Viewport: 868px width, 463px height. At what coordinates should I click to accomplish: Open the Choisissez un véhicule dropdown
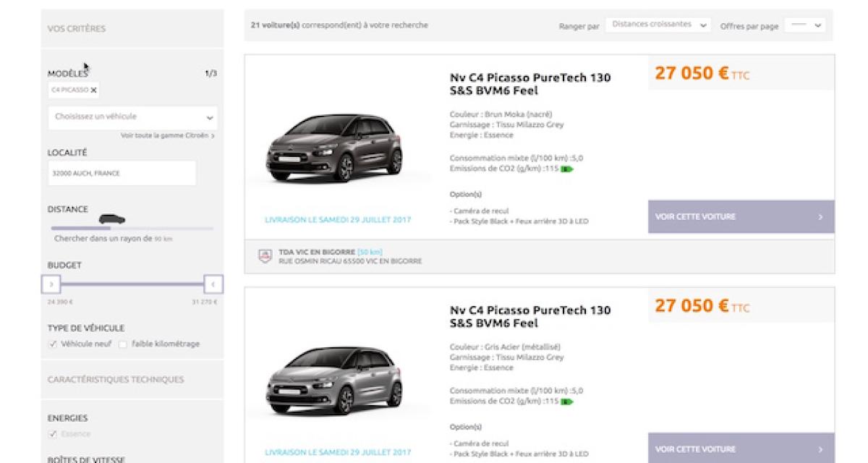pos(133,116)
